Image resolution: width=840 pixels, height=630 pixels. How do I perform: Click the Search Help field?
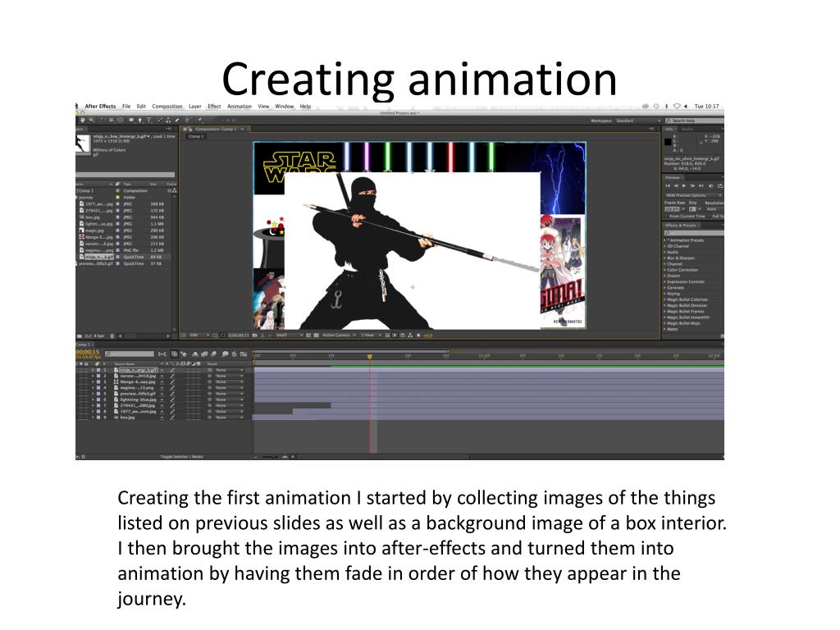[695, 121]
